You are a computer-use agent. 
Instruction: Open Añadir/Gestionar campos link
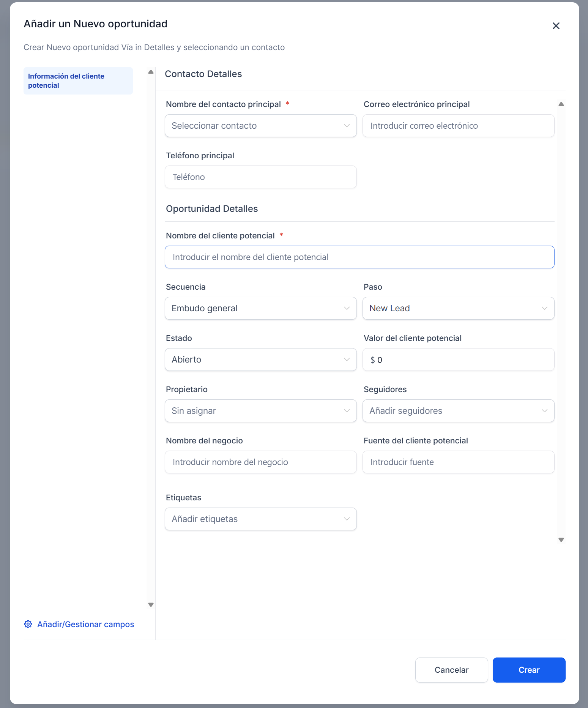85,624
